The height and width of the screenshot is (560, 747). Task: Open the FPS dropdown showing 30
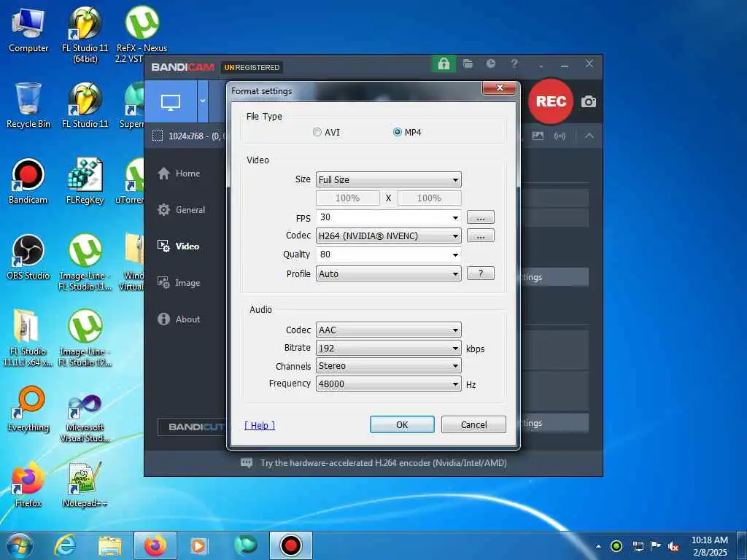(x=388, y=217)
